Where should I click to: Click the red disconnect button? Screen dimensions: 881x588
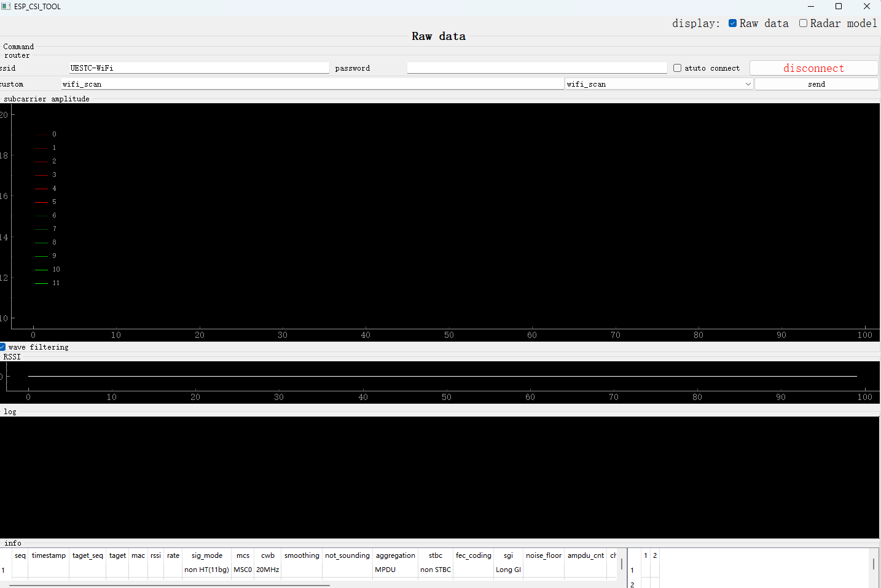point(813,68)
